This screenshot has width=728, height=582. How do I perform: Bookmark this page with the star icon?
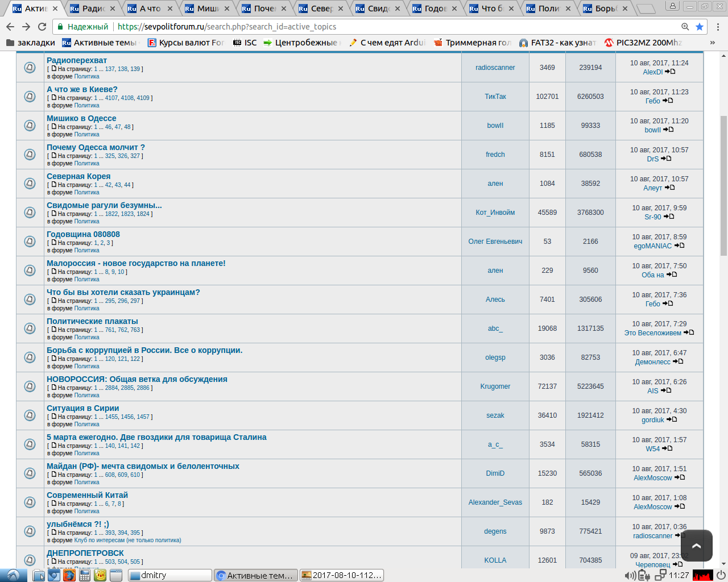(700, 27)
